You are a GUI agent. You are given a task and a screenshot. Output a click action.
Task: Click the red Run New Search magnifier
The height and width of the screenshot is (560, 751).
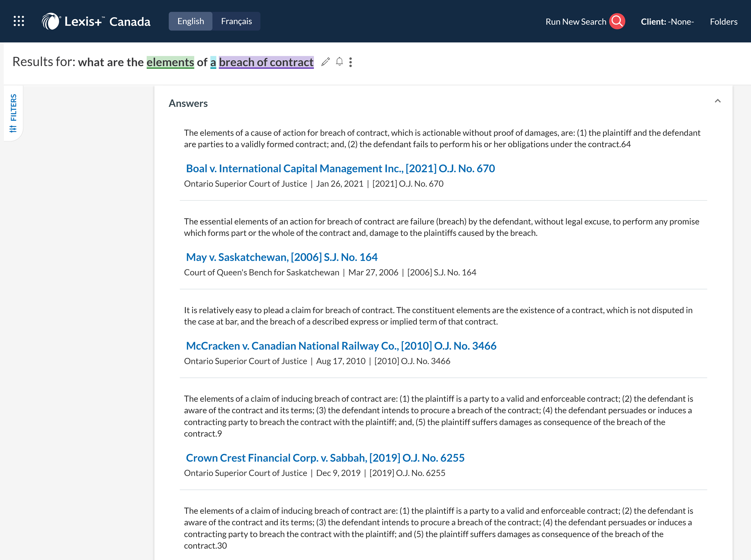point(617,21)
